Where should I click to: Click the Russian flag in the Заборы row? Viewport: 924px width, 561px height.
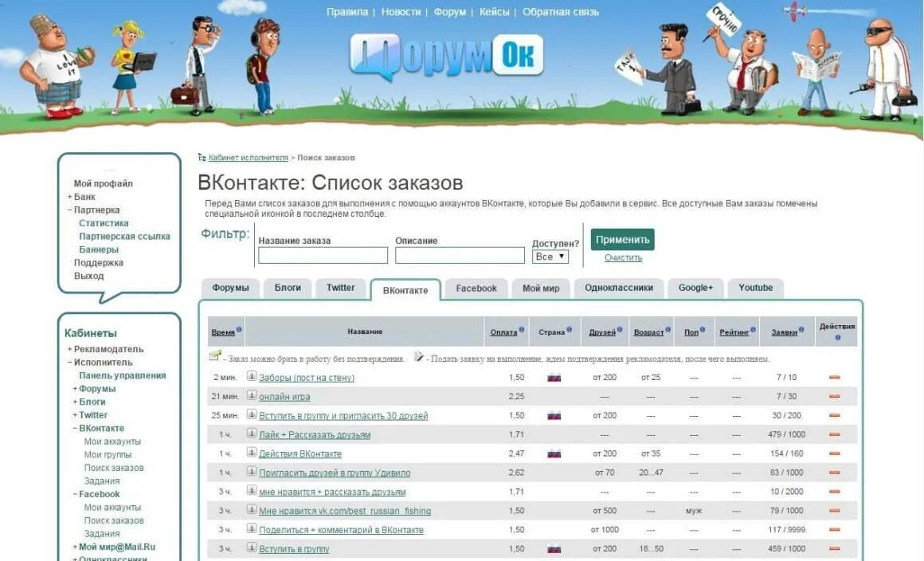click(554, 378)
